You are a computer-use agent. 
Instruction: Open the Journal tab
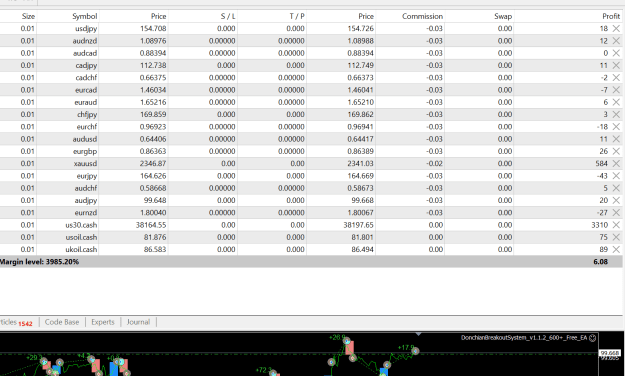coord(138,322)
